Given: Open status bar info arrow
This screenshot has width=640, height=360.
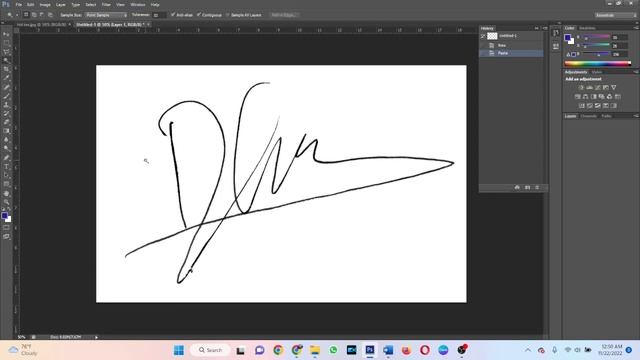Looking at the screenshot, I should tap(96, 337).
